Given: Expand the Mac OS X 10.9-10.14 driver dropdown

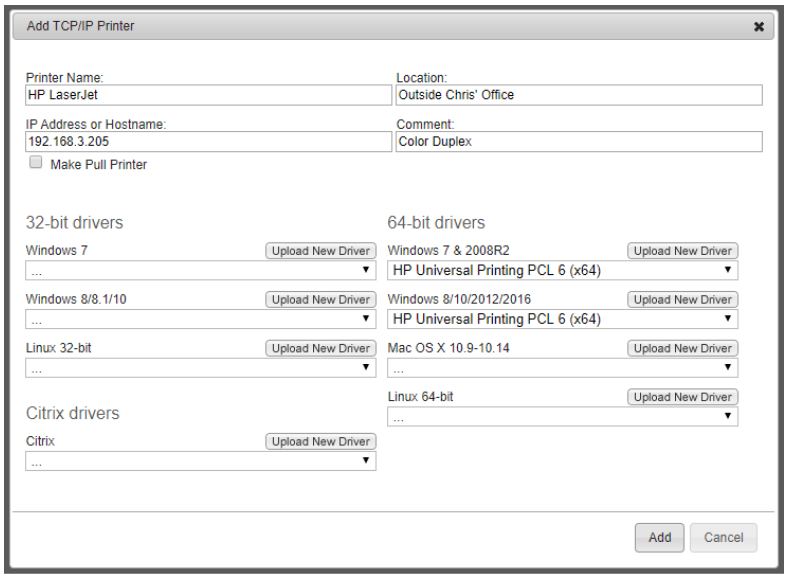Looking at the screenshot, I should (x=562, y=368).
